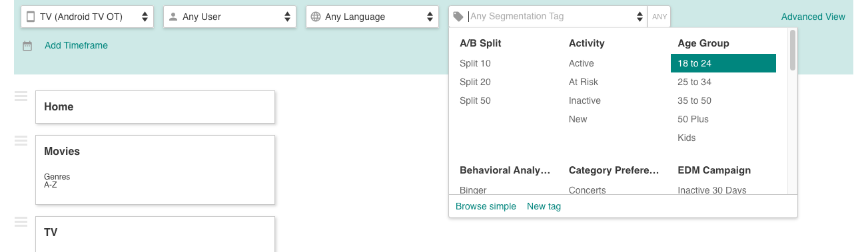This screenshot has width=868, height=252.
Task: Open the TV (Android TV OT) dropdown
Action: click(87, 17)
